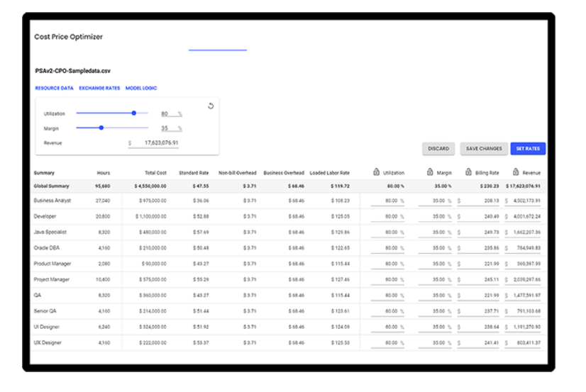Select the Senior QA row label
Screen dimensions: 586x392
tap(45, 311)
